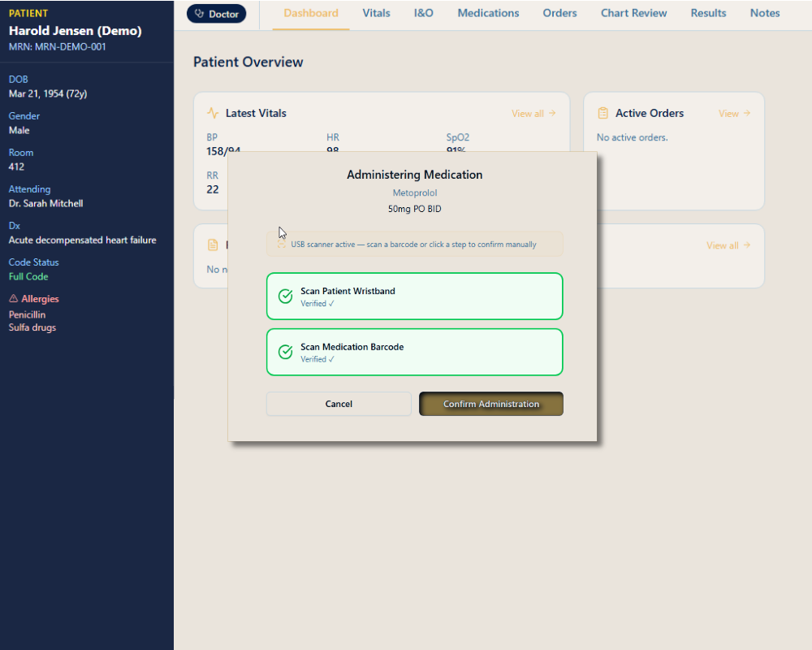Click the Active Orders clipboard icon

603,113
